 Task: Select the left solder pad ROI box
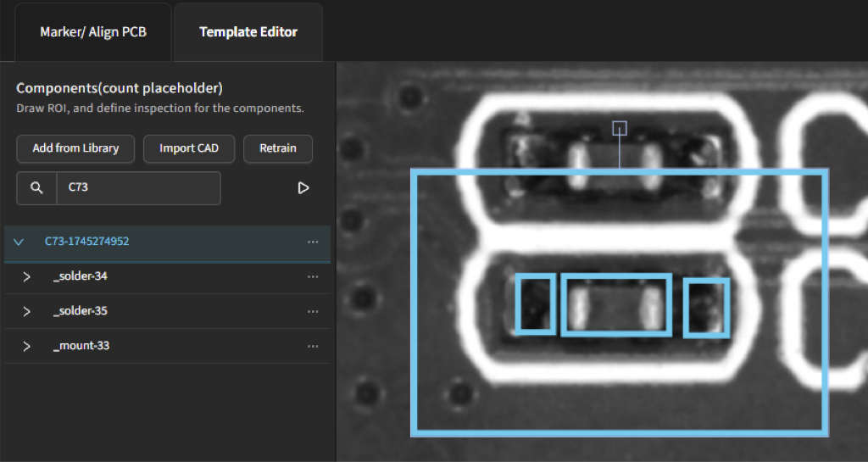point(536,303)
